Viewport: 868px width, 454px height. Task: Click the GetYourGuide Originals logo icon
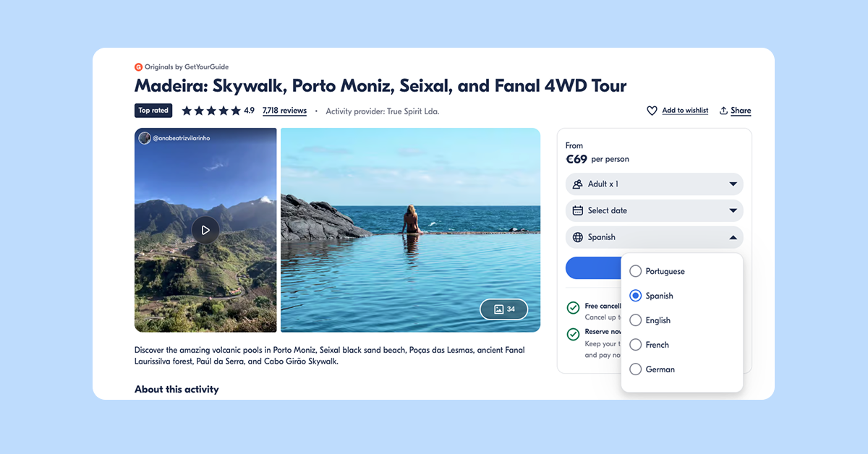coord(139,67)
